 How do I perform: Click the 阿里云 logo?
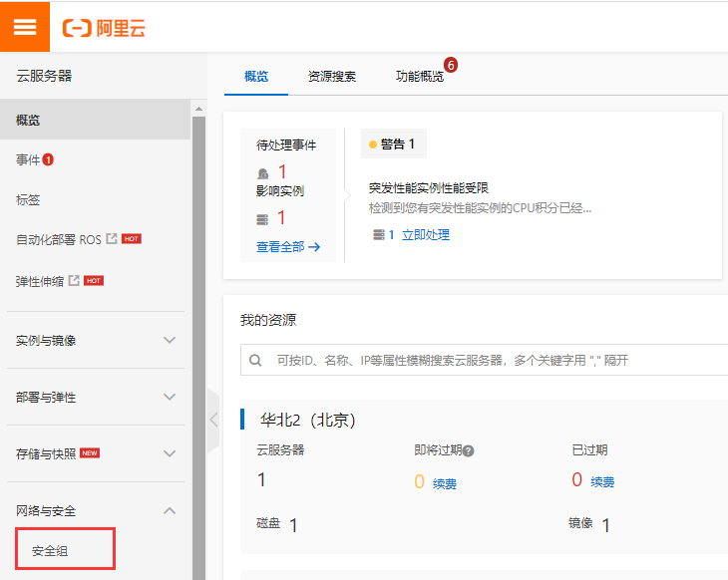[x=105, y=28]
